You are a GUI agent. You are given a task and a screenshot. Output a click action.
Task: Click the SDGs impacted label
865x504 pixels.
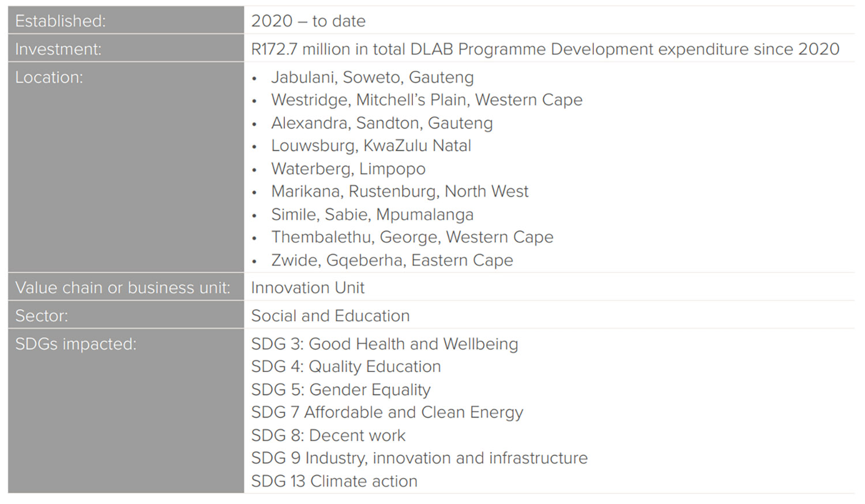point(76,344)
